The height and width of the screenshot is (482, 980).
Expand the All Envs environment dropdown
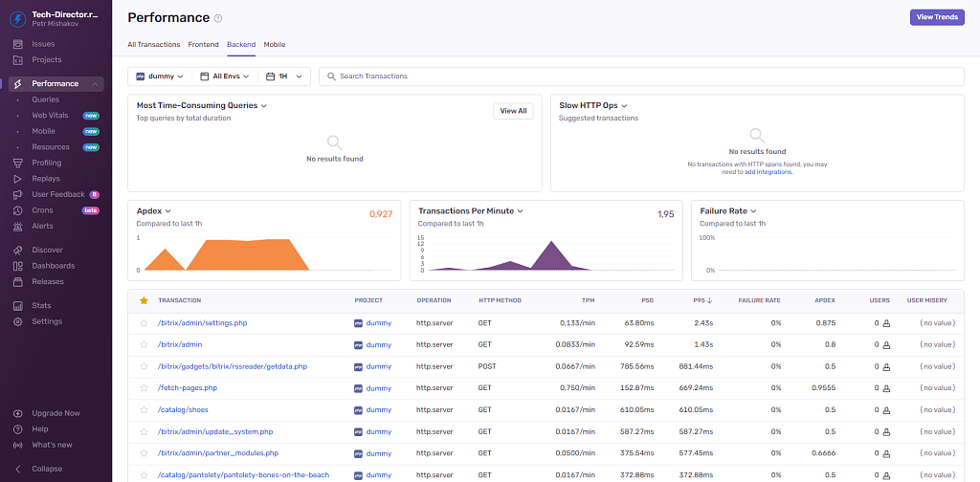(225, 77)
